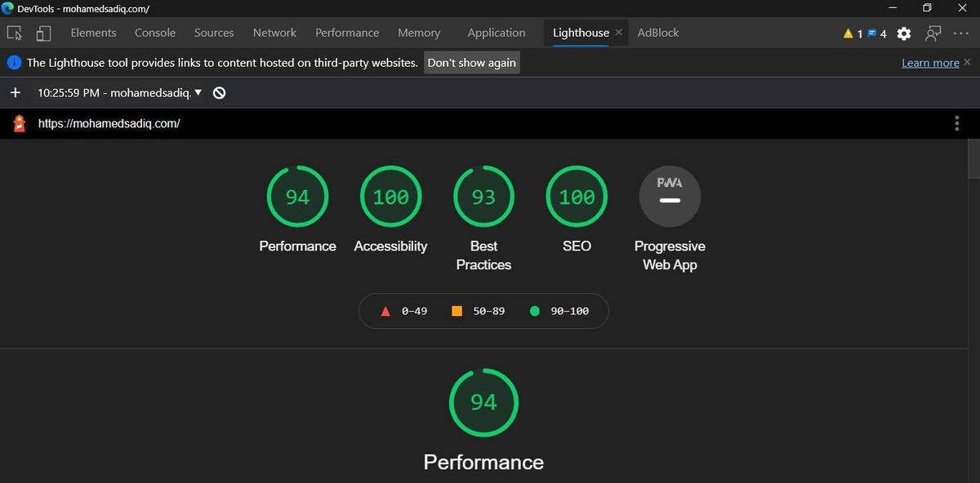Open the Sources tab
The height and width of the screenshot is (483, 980).
tap(214, 33)
